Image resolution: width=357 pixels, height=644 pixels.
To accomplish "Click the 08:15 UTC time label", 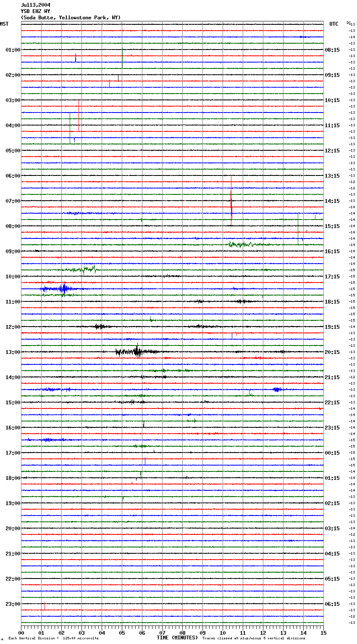I will coord(332,50).
